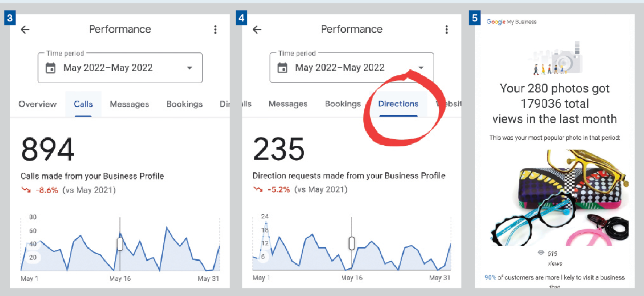Screen dimensions: 644x296
Task: Click calendar icon in Calls screen time period
Action: pyautogui.click(x=51, y=68)
